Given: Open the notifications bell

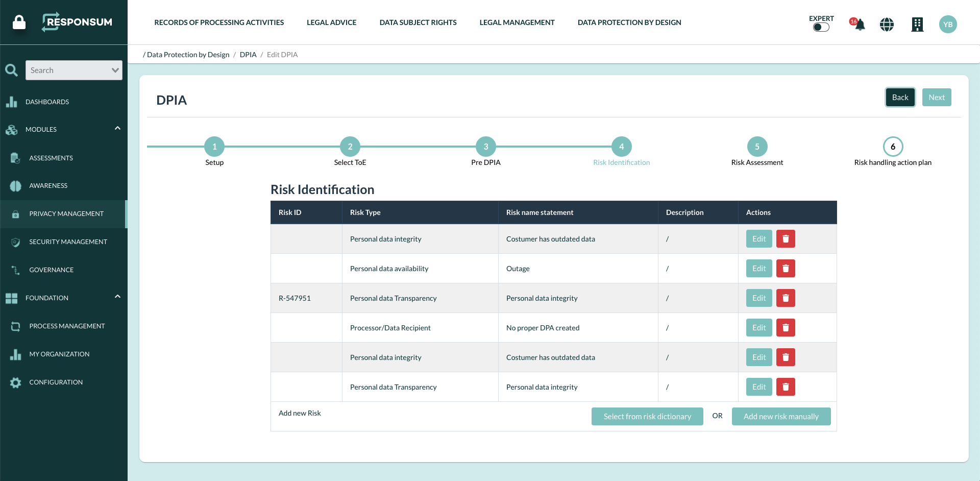Looking at the screenshot, I should pos(858,24).
